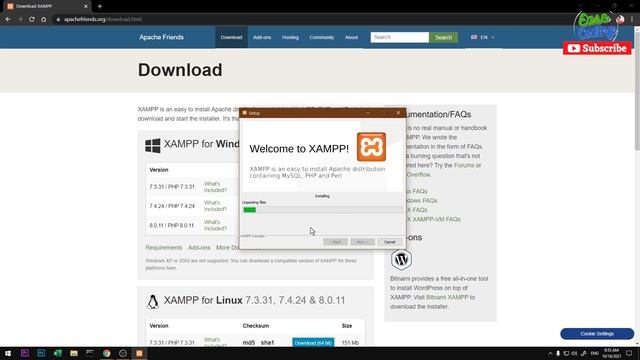Click the installer unpacking progress bar

point(322,210)
